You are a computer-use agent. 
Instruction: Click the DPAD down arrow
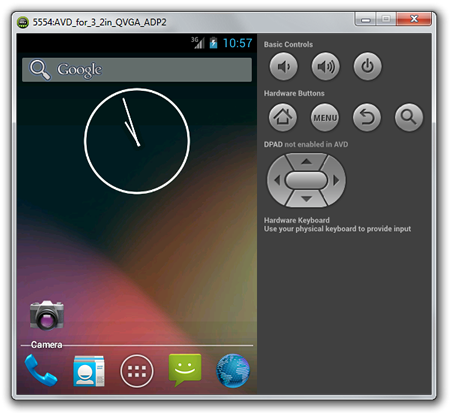(306, 199)
